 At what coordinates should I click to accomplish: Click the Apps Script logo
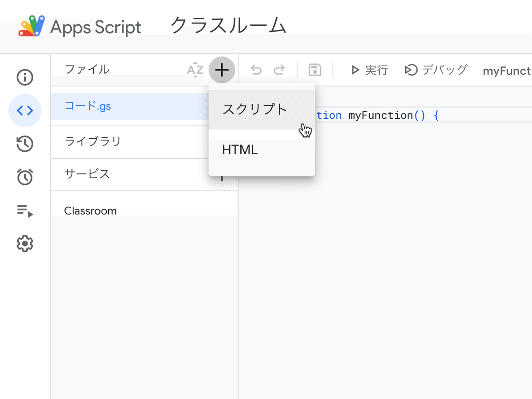click(32, 26)
